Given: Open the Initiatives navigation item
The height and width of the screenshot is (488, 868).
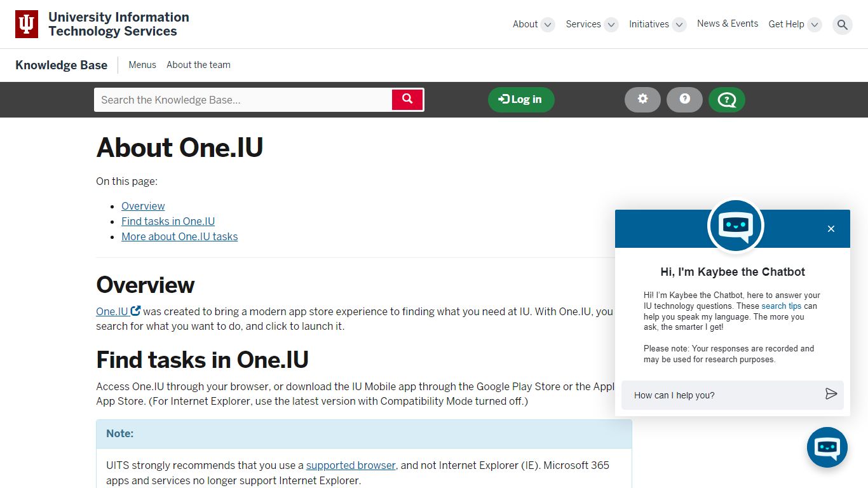Looking at the screenshot, I should coord(649,24).
